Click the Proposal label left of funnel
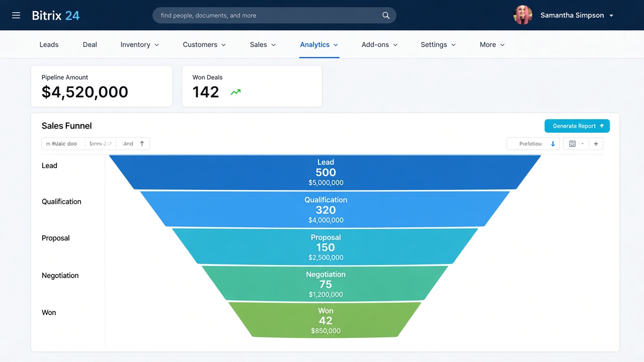Screen dimensions: 644x362 pyautogui.click(x=55, y=238)
